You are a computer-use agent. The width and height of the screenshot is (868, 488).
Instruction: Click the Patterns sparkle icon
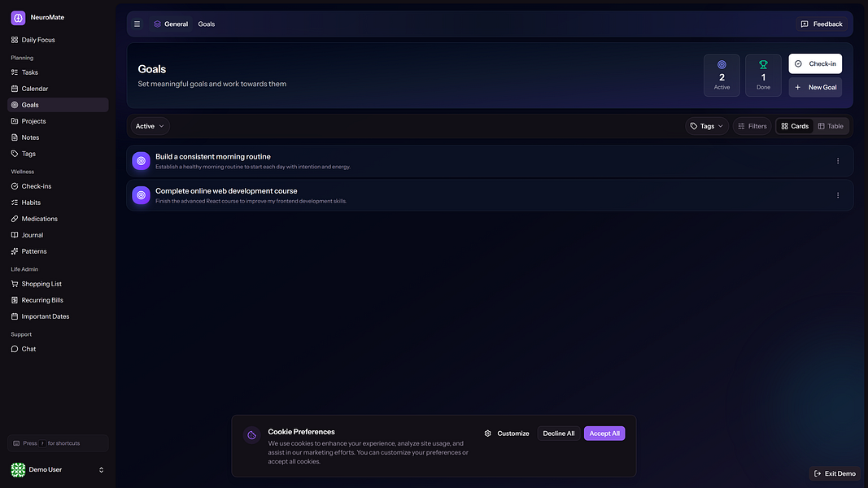pyautogui.click(x=15, y=251)
